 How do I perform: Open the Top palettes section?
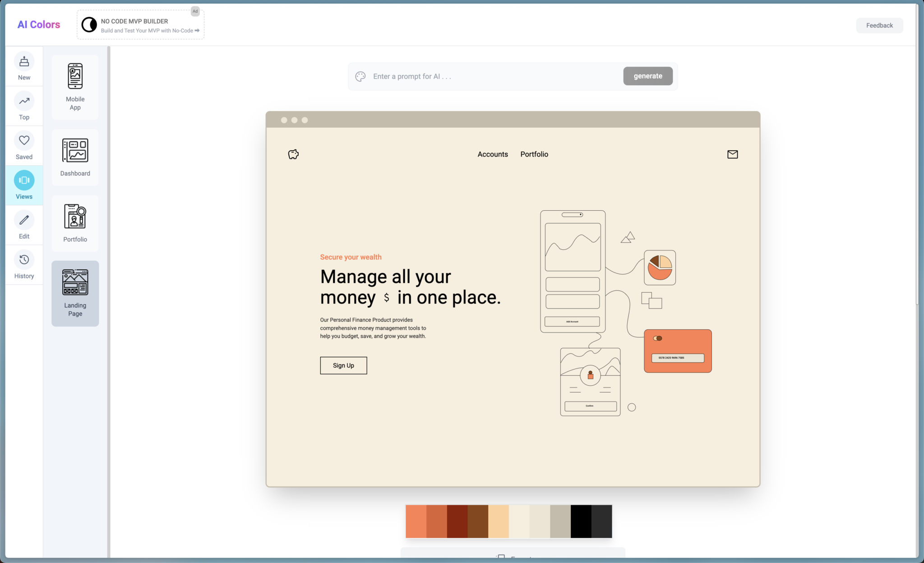click(x=24, y=102)
